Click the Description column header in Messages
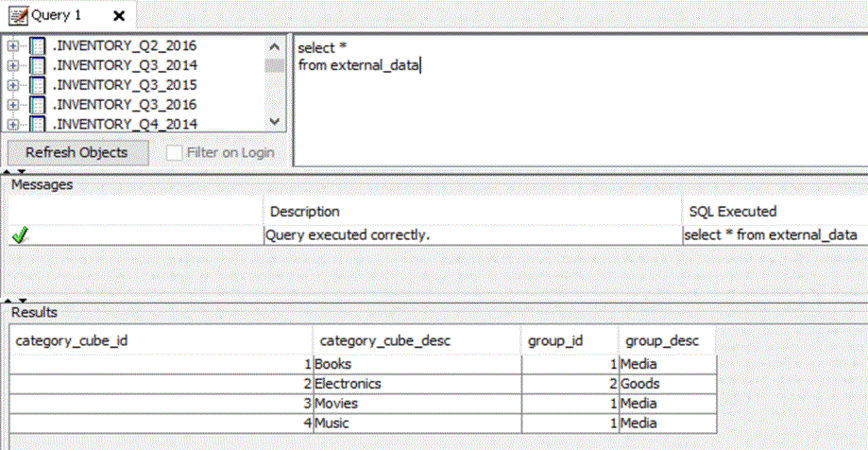The width and height of the screenshot is (868, 450). point(473,212)
